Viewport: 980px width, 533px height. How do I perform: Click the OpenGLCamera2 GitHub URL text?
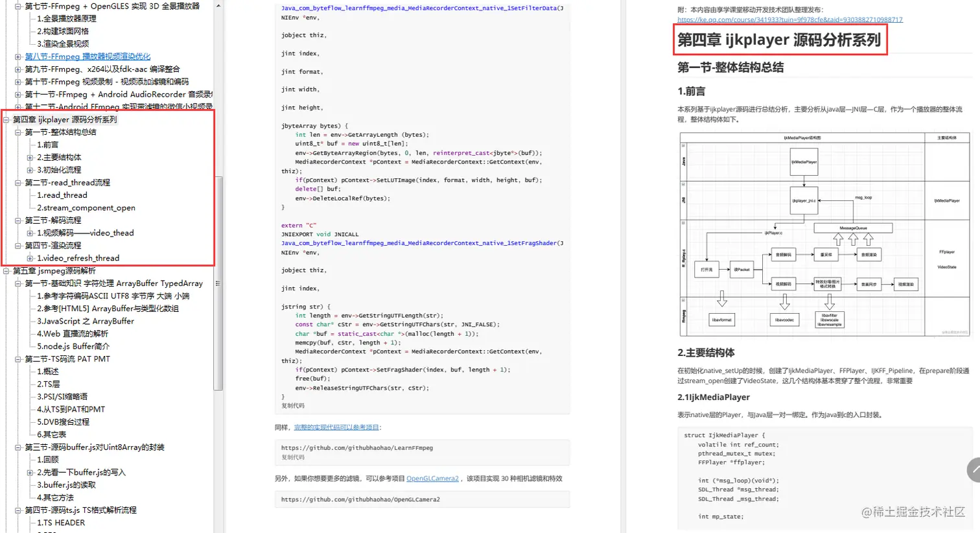pyautogui.click(x=360, y=499)
